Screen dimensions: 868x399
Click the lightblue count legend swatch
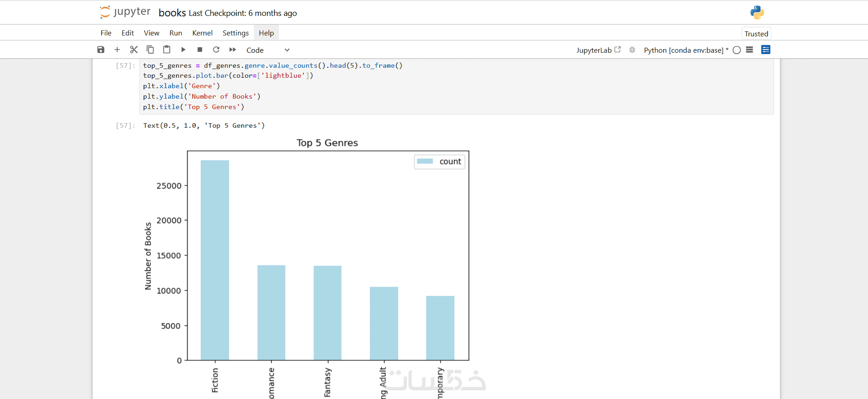[x=425, y=161]
